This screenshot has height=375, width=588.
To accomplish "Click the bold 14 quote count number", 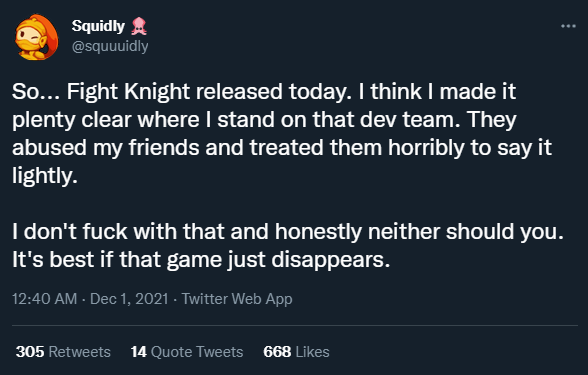I will (x=138, y=352).
